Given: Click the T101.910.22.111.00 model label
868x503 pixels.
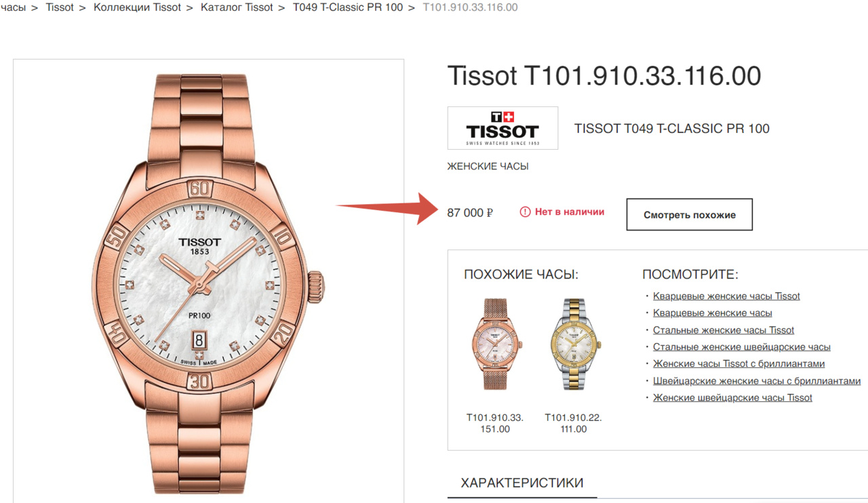Looking at the screenshot, I should [x=574, y=423].
